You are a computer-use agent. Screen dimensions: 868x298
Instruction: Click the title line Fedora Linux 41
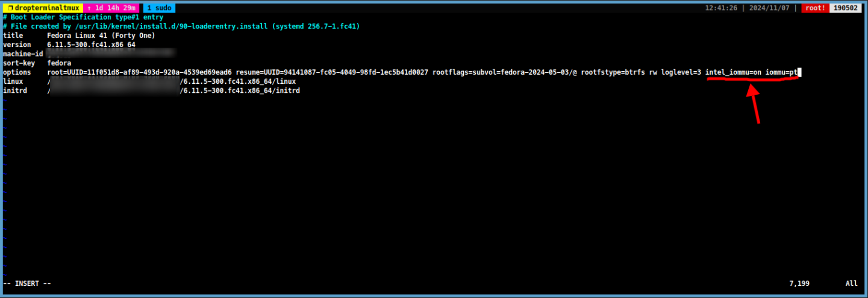click(x=80, y=36)
